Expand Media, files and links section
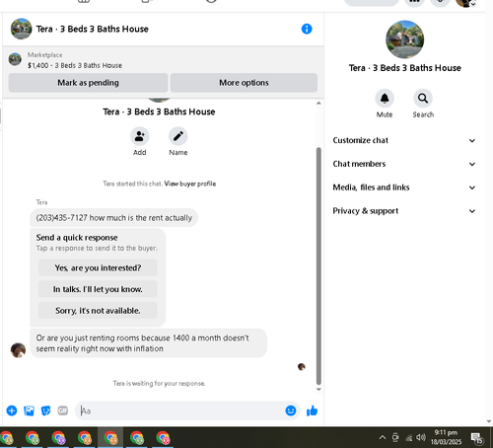 [x=404, y=187]
